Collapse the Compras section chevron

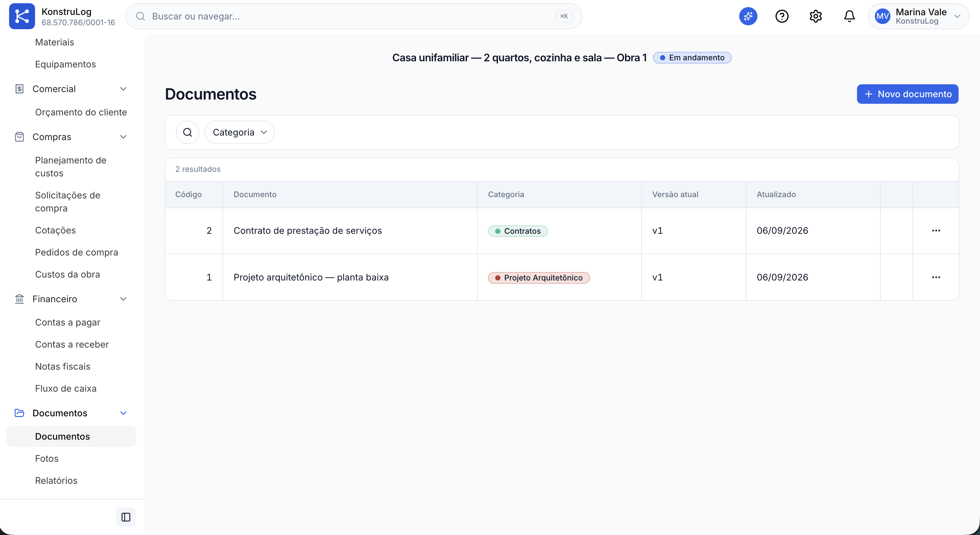(x=123, y=137)
